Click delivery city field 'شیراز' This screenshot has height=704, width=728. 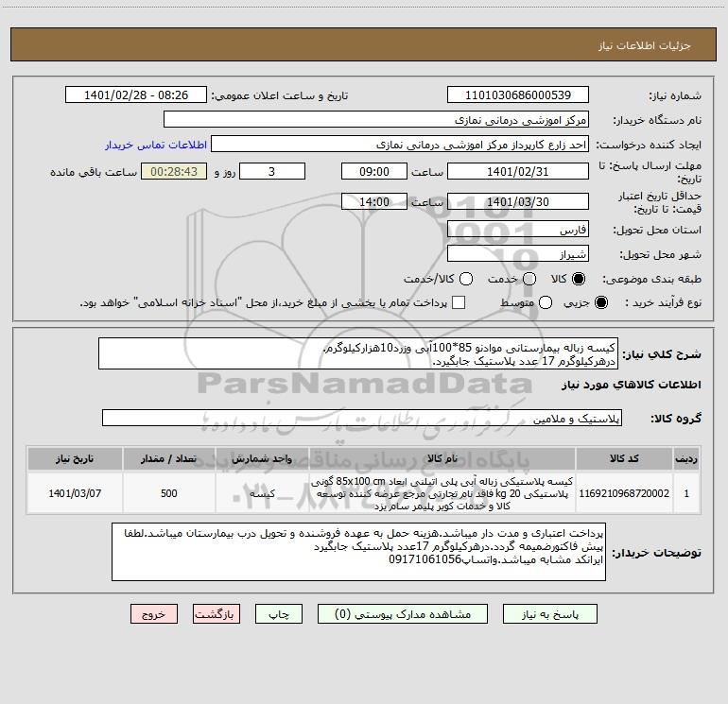[x=518, y=253]
